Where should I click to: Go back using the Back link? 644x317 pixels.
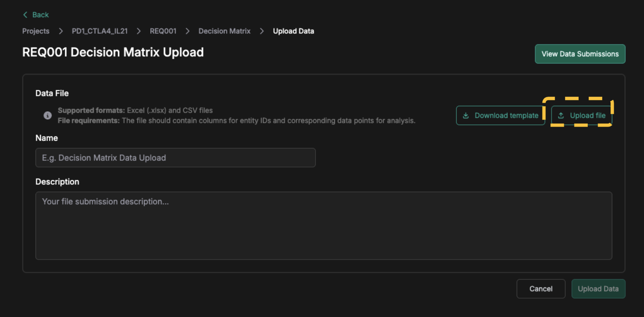point(40,15)
